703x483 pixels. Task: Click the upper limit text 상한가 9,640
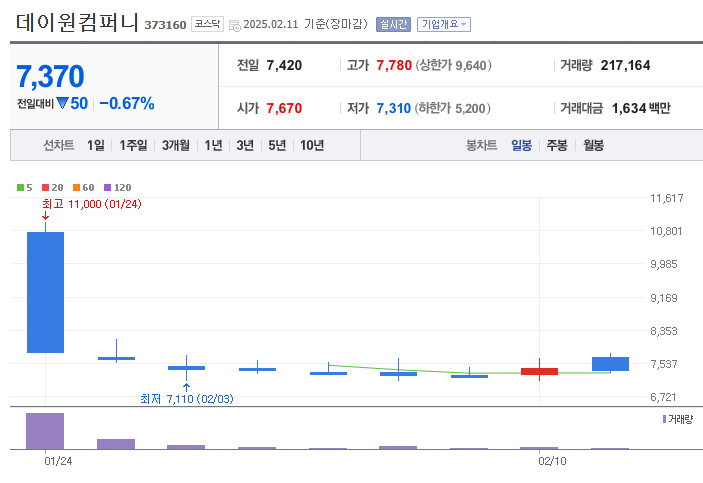click(453, 65)
